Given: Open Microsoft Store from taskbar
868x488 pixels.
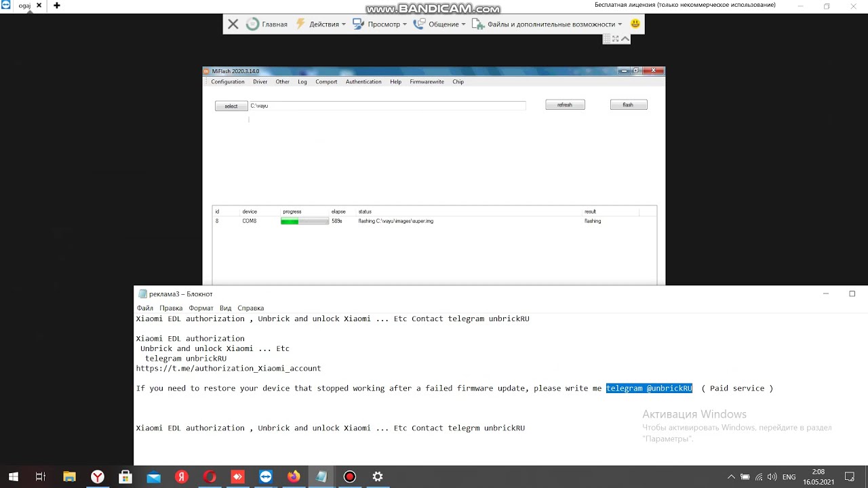Looking at the screenshot, I should [x=125, y=477].
